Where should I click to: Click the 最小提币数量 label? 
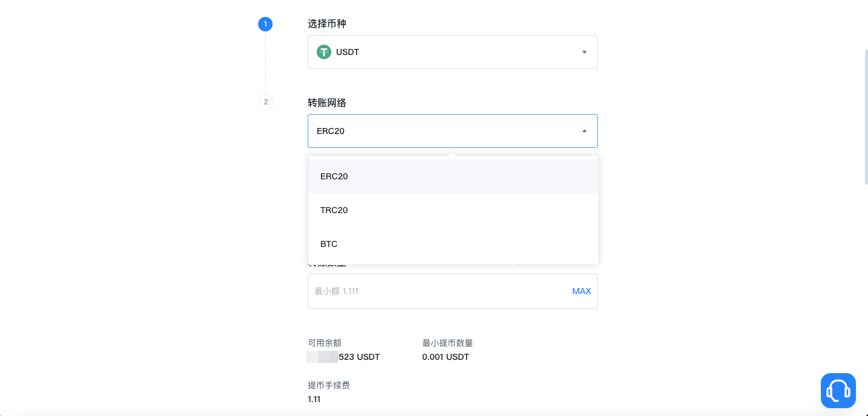tap(447, 343)
